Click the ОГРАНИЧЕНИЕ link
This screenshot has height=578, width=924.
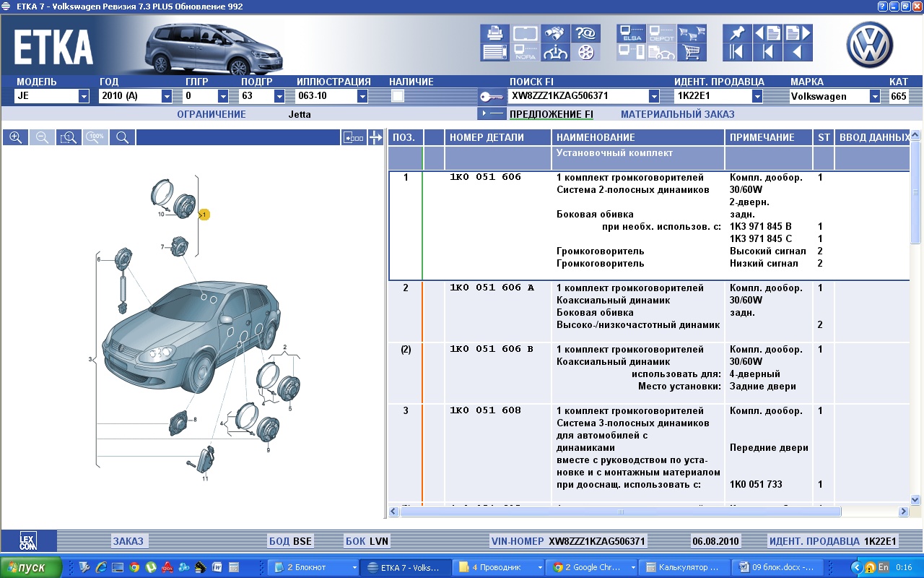pyautogui.click(x=211, y=114)
